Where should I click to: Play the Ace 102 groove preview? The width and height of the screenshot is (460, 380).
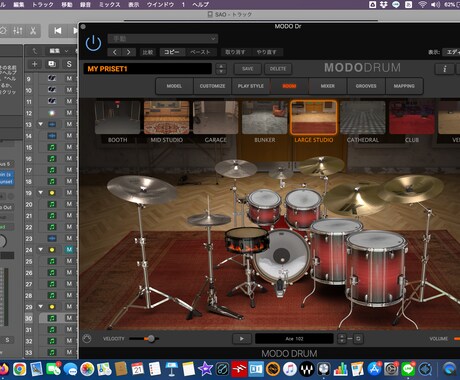pos(242,339)
